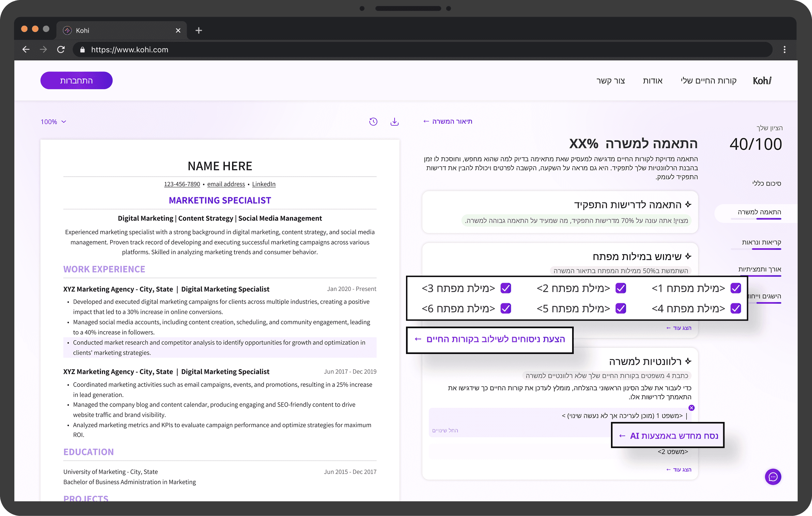Expand הצג עוד under relevance section

click(x=679, y=469)
